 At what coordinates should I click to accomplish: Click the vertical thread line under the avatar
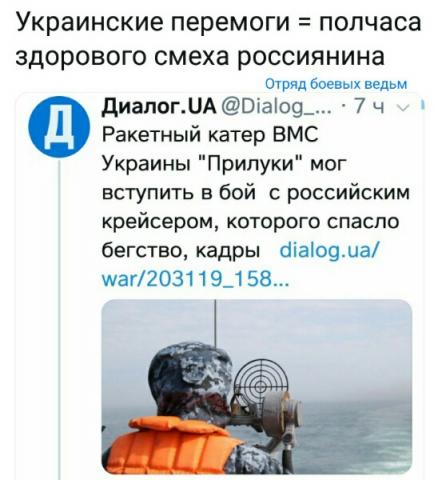(x=59, y=319)
